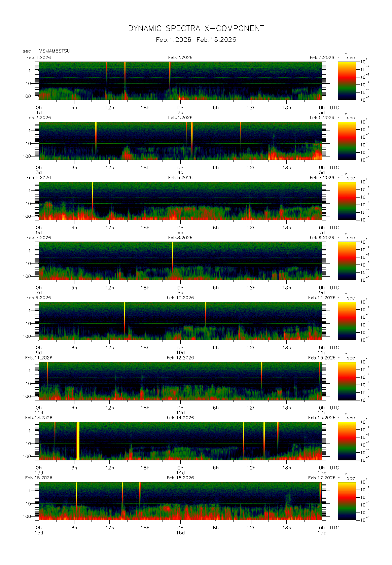The image size is (392, 565).
Task: Click the left yellow spike in fifth spectrogram
Action: point(124,315)
